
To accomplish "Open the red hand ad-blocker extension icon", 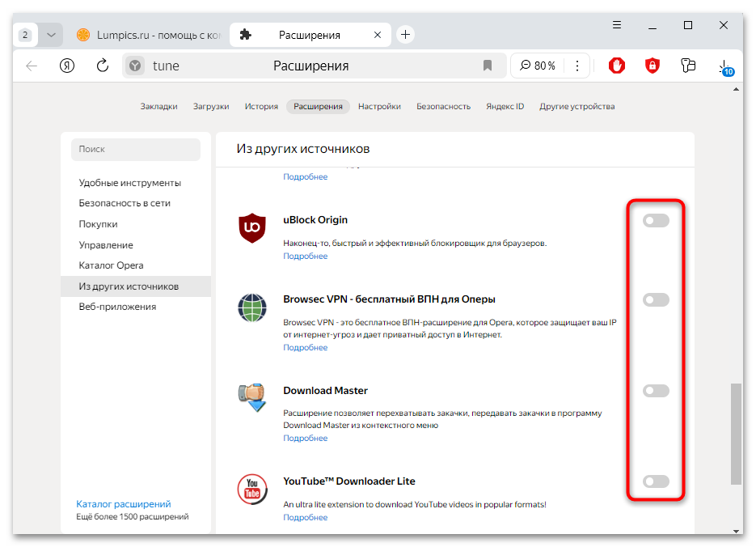I will (617, 66).
